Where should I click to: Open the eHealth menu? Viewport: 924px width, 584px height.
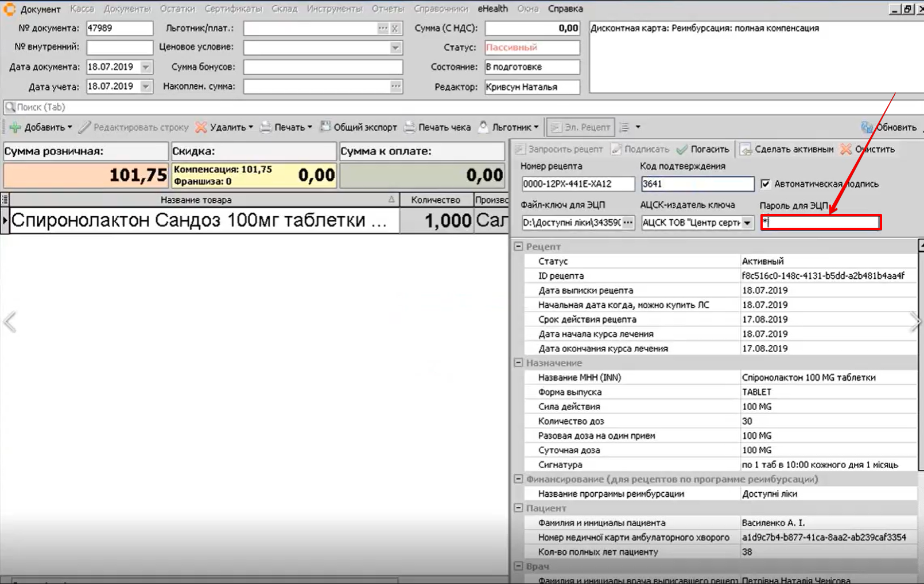492,9
